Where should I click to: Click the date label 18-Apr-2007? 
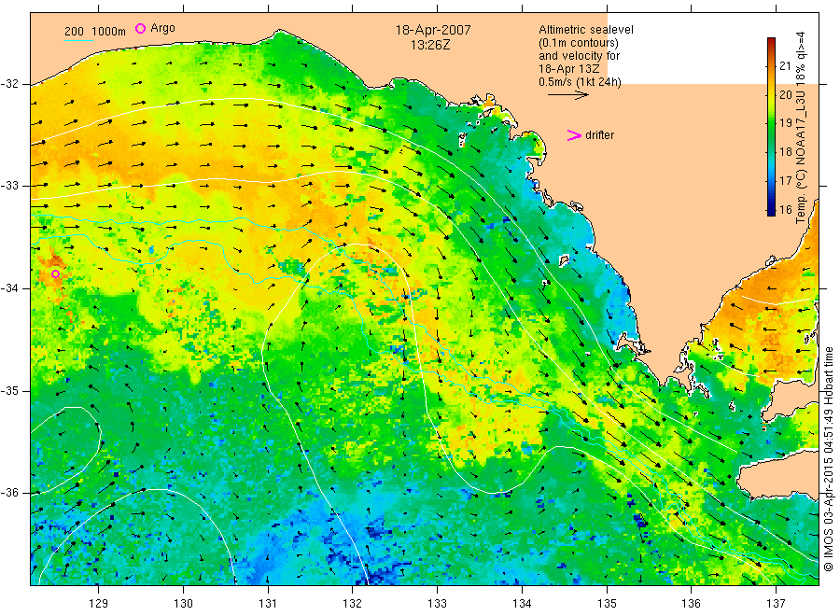(433, 30)
